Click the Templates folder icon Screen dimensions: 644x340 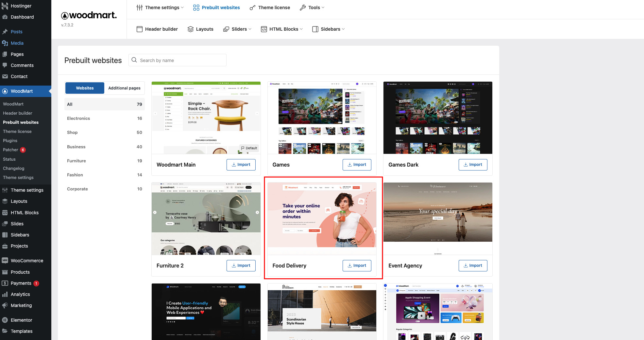[x=5, y=331]
